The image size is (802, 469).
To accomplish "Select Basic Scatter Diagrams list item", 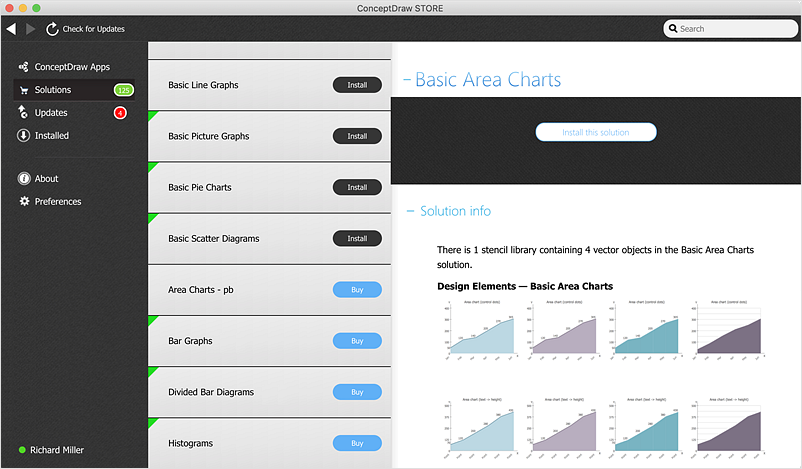I will [270, 239].
